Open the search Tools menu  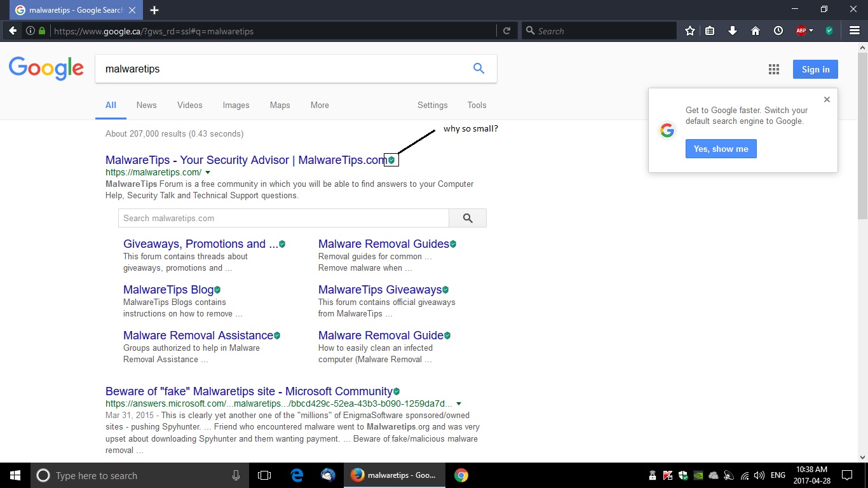[477, 105]
